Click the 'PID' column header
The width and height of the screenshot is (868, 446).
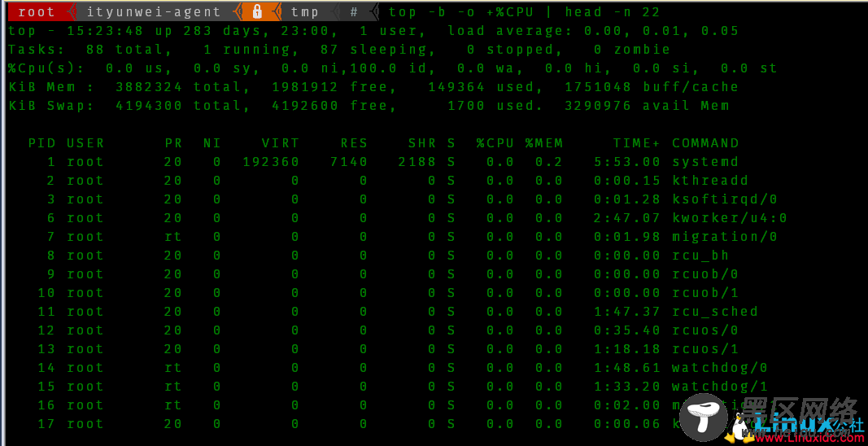42,143
